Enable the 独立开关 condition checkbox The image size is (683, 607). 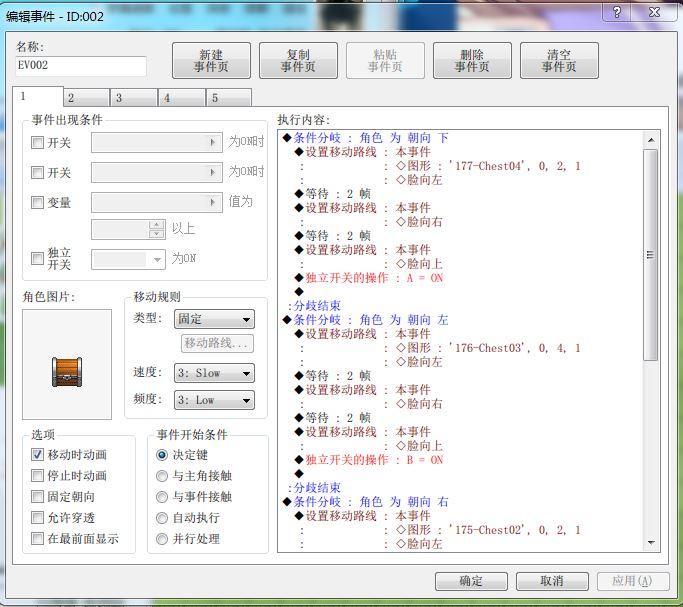[37, 259]
